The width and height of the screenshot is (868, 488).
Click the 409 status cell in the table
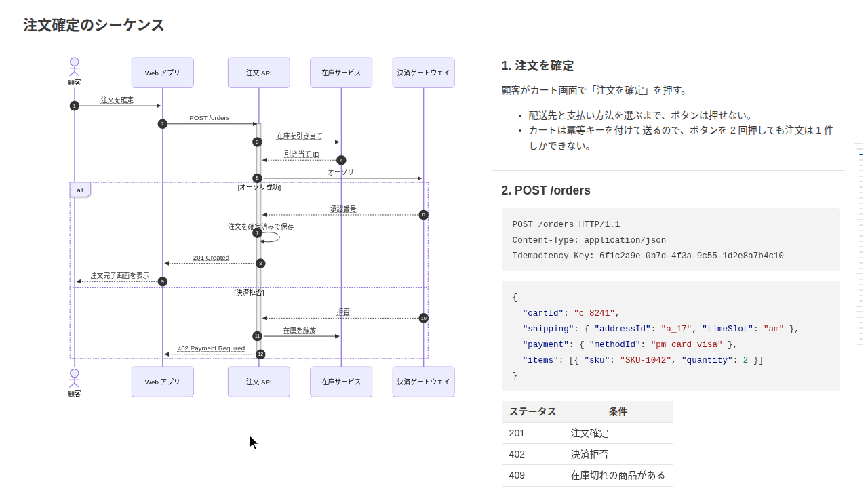tap(533, 475)
